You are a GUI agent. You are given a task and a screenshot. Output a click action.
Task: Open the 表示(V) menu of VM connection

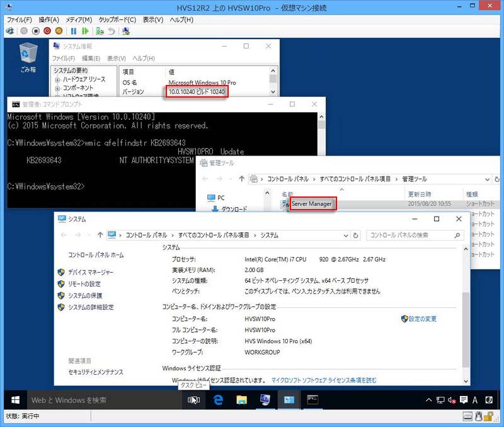153,20
